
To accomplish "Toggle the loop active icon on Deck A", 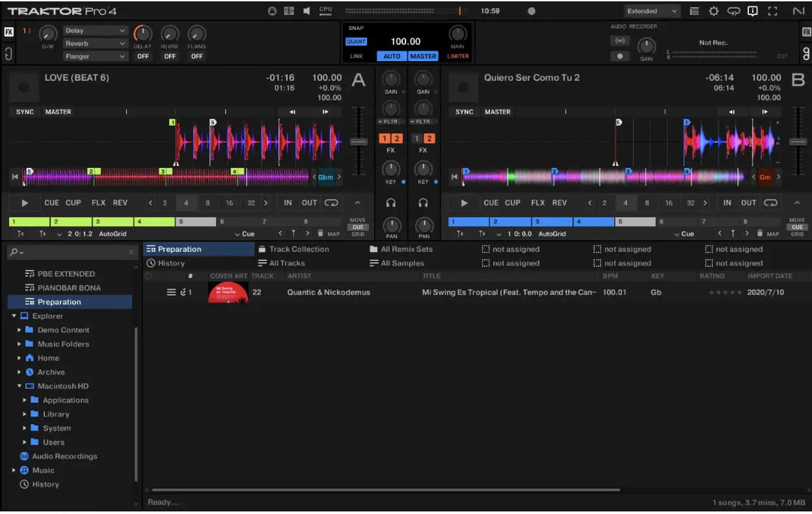I will tap(331, 203).
